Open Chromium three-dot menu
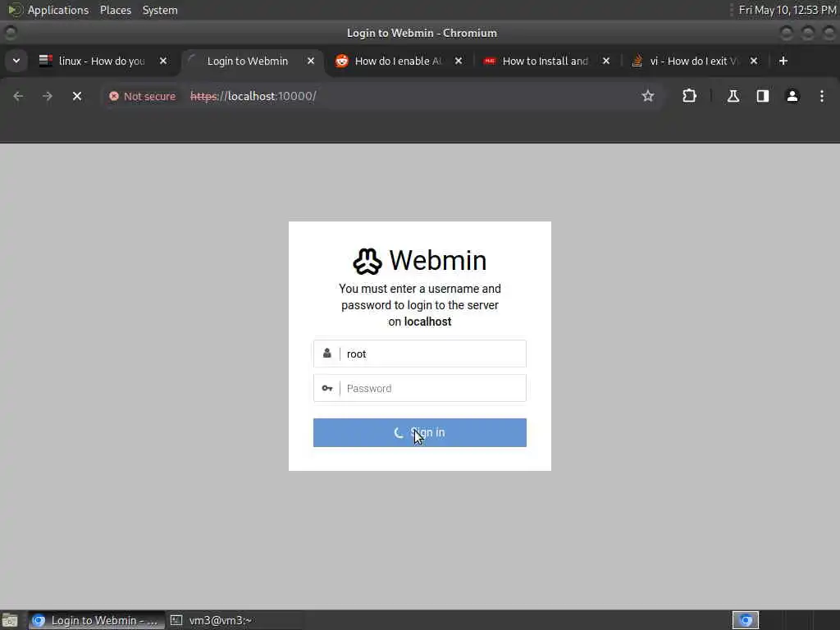 [x=822, y=96]
